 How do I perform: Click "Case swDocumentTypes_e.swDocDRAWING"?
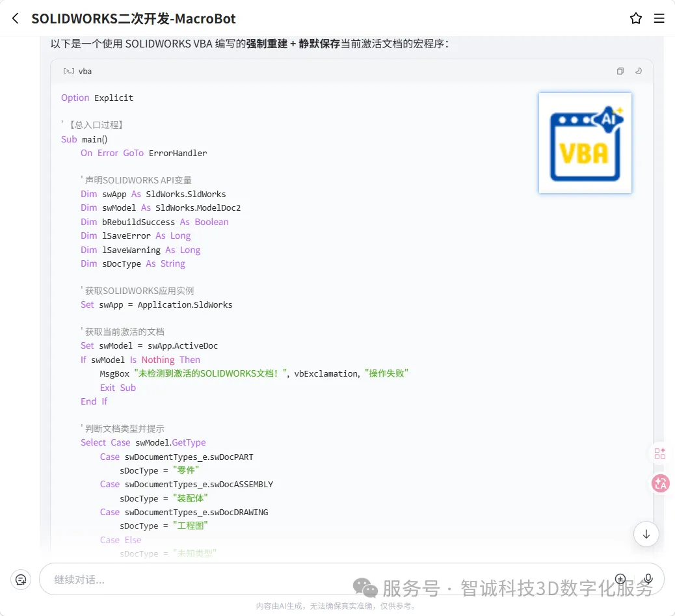tap(184, 513)
